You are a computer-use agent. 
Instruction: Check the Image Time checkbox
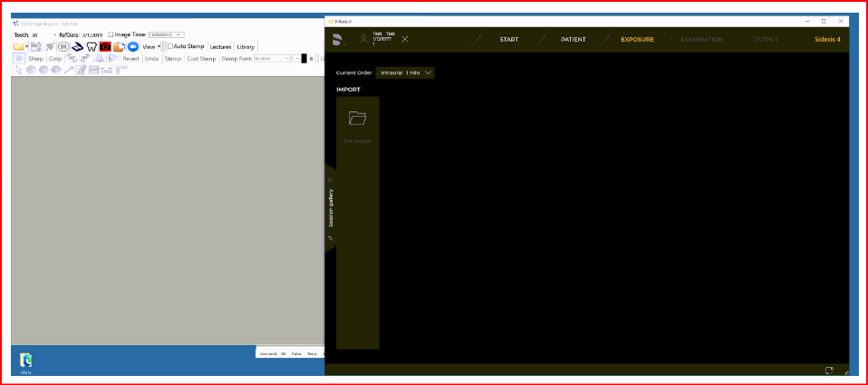point(111,34)
